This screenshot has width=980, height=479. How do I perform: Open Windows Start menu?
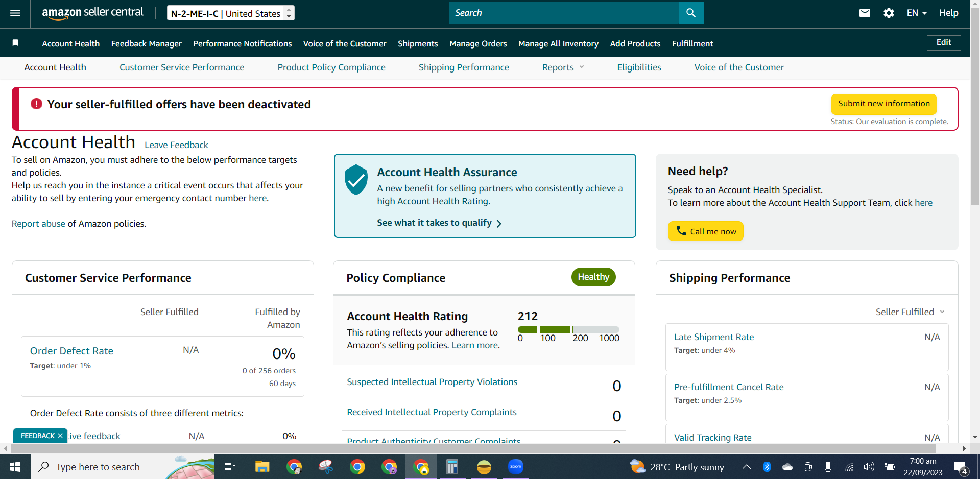coord(15,467)
